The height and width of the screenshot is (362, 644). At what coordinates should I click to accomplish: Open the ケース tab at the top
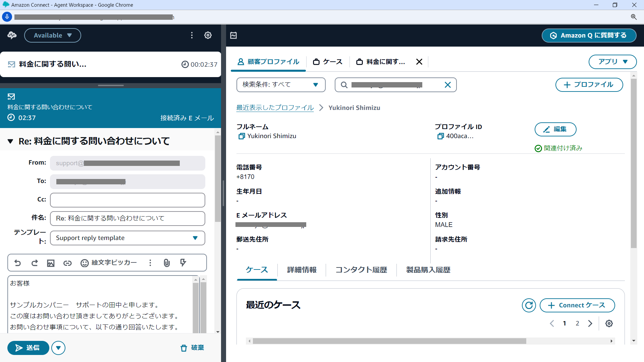click(x=328, y=62)
